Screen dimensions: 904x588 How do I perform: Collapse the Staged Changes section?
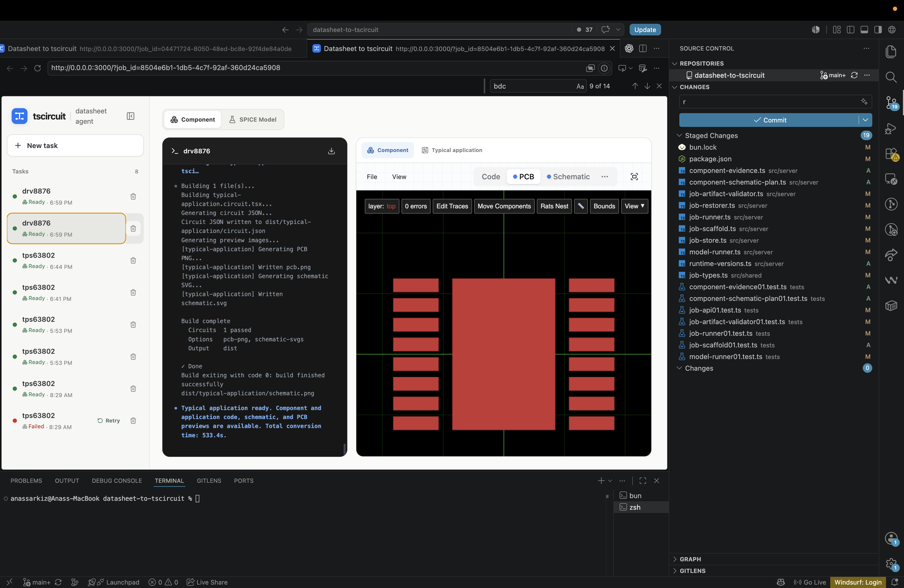click(679, 135)
